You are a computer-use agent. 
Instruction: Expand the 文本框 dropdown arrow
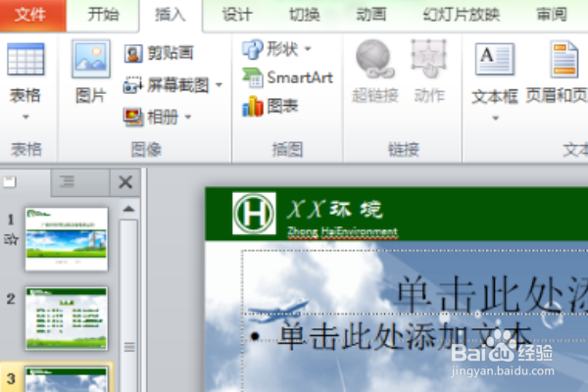(495, 119)
